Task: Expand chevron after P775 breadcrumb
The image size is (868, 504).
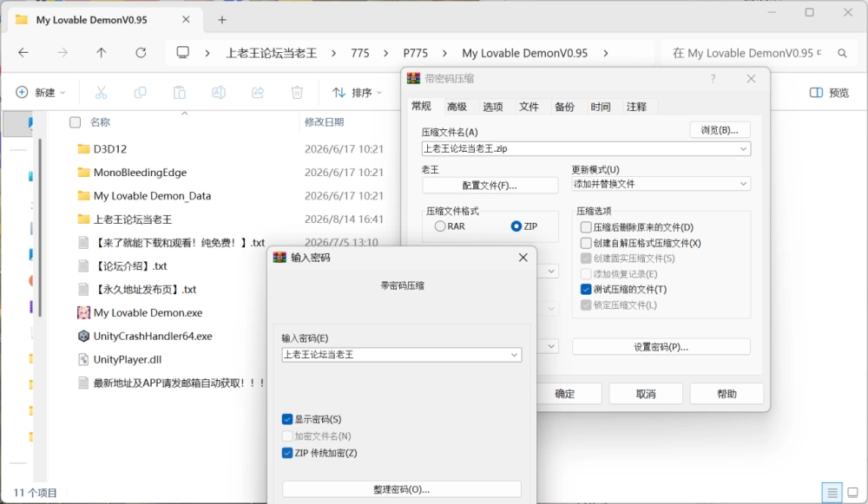Action: [x=444, y=53]
